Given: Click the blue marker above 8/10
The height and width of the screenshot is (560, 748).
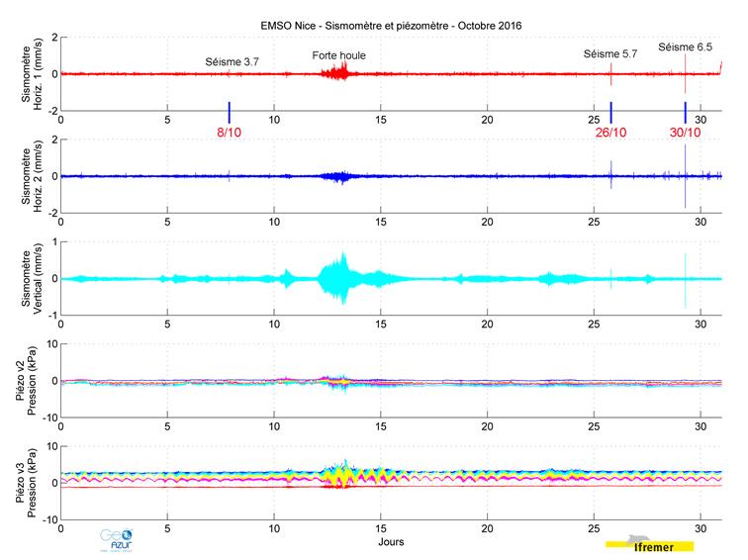Looking at the screenshot, I should pos(230,111).
